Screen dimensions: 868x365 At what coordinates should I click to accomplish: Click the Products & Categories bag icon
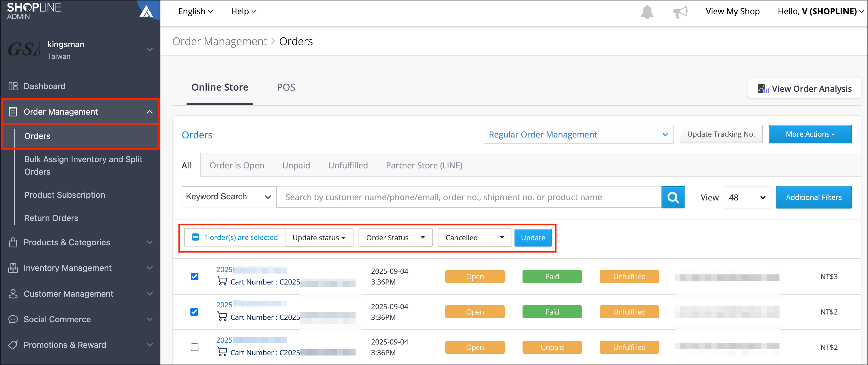pyautogui.click(x=13, y=242)
